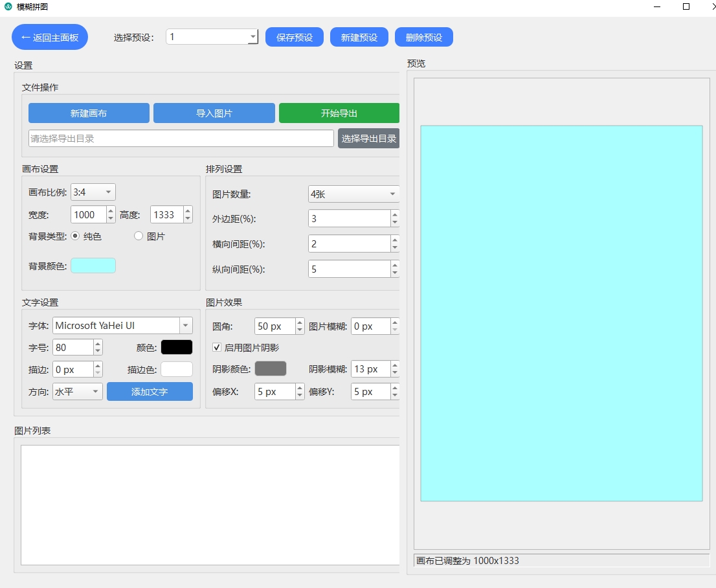Screen dimensions: 716x588
Task: Click the 外边距(%) field
Action: pos(350,218)
